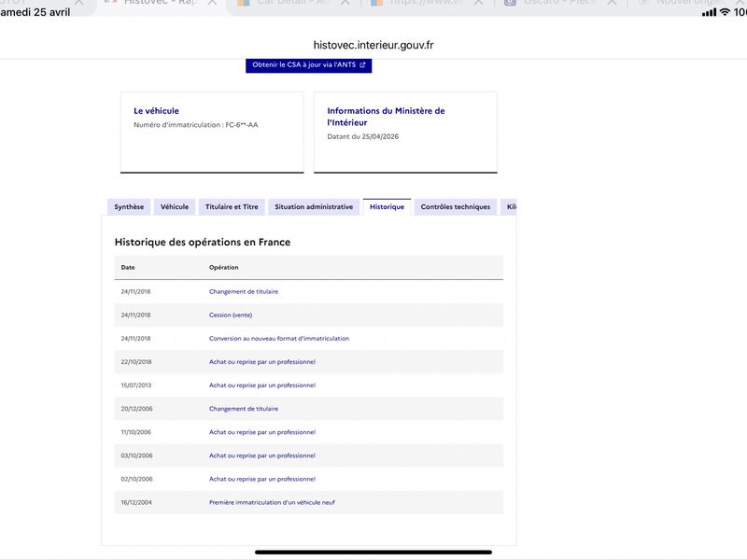This screenshot has width=747, height=560.
Task: Click Première immatriculation d'un véhicule neuf link
Action: coord(272,502)
